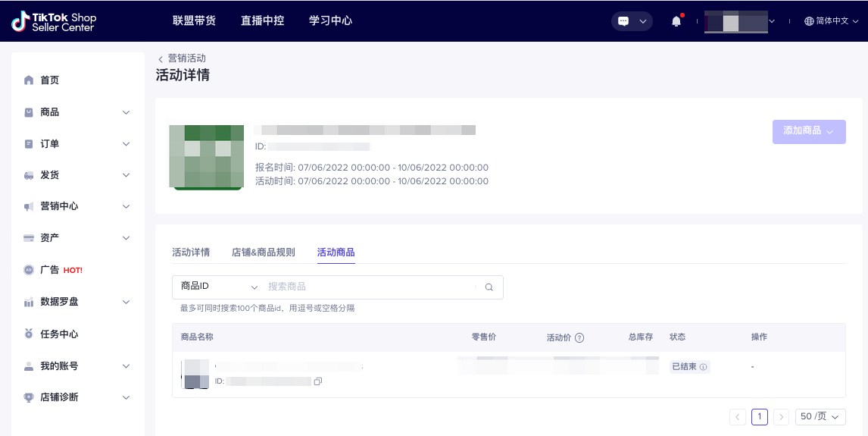Click the 已结束 status badge
This screenshot has width=868, height=436.
689,367
